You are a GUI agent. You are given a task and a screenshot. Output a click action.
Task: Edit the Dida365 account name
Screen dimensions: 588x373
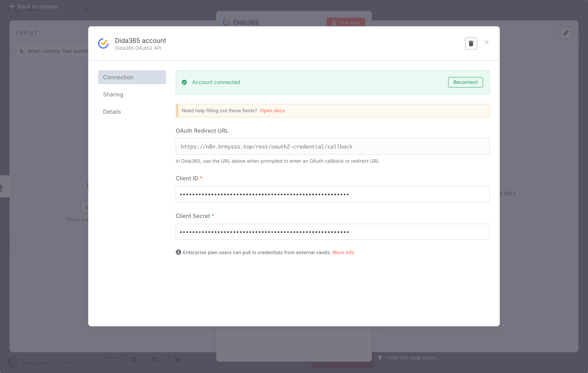pyautogui.click(x=141, y=40)
